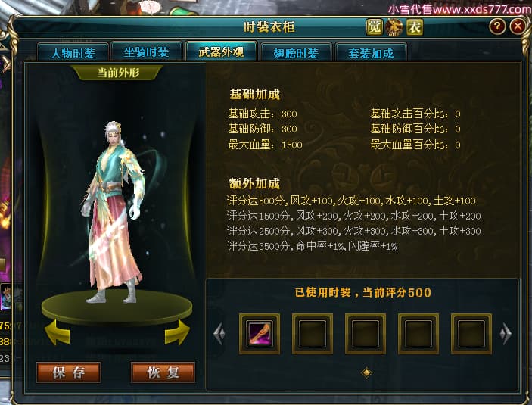Open the question mark help button
532x405 pixels.
point(497,26)
